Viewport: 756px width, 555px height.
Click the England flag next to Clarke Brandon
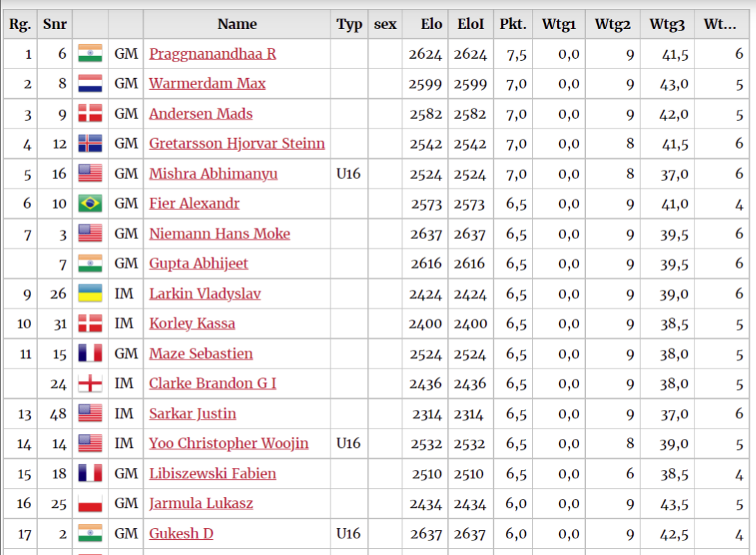click(x=90, y=384)
